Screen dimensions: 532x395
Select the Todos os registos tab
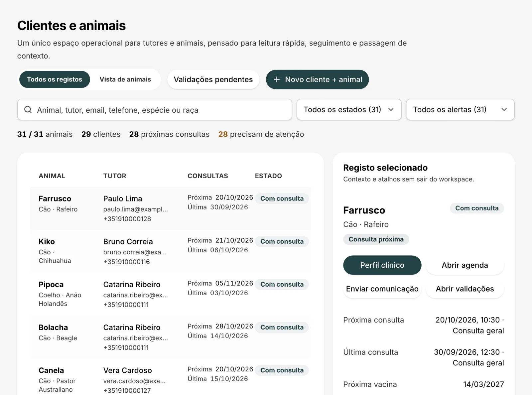click(x=55, y=79)
